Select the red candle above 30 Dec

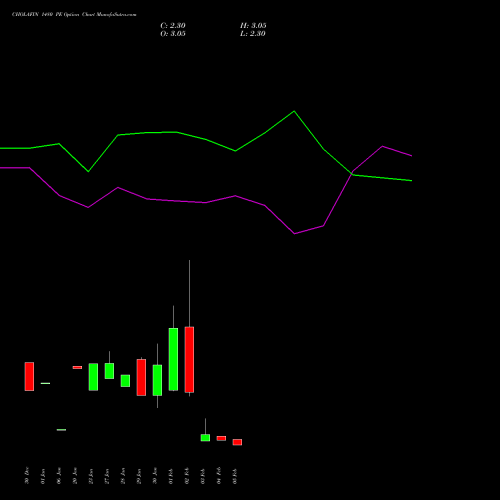click(x=29, y=376)
